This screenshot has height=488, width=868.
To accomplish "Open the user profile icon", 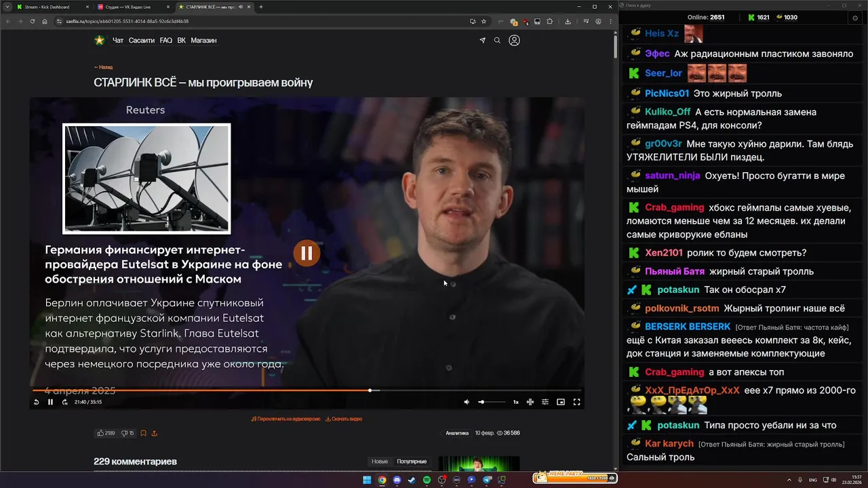I will click(x=514, y=41).
